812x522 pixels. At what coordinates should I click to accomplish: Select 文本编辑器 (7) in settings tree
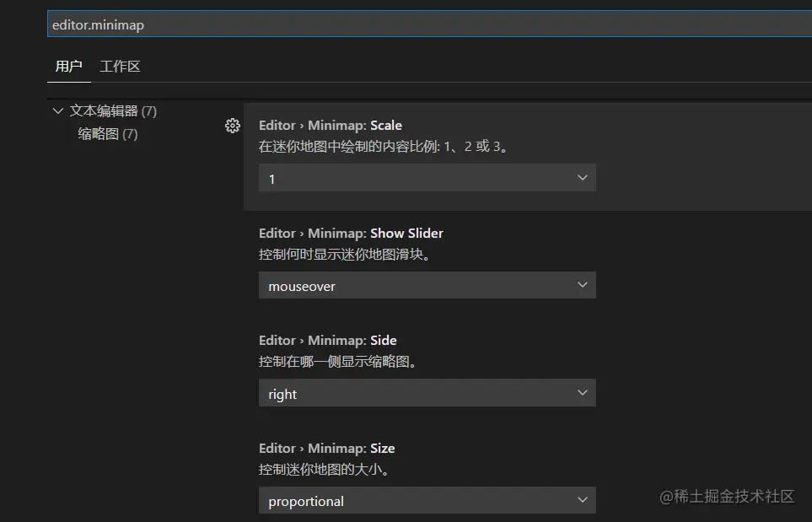tap(113, 111)
